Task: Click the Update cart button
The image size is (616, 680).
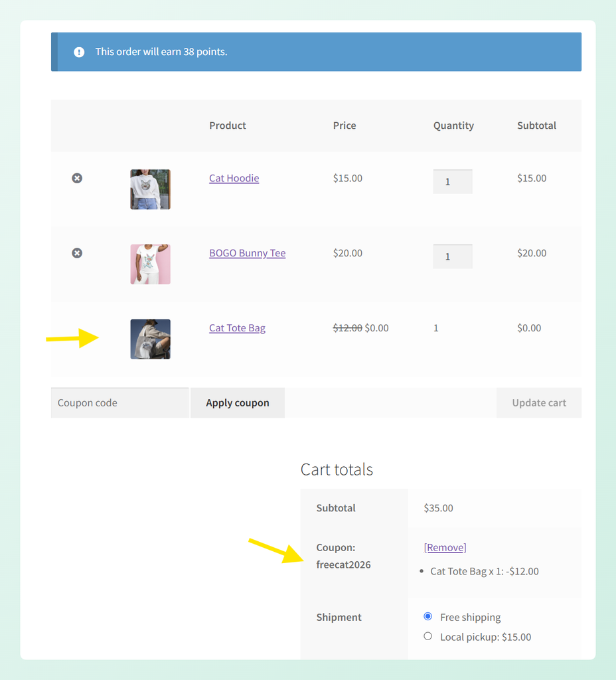Action: [539, 403]
